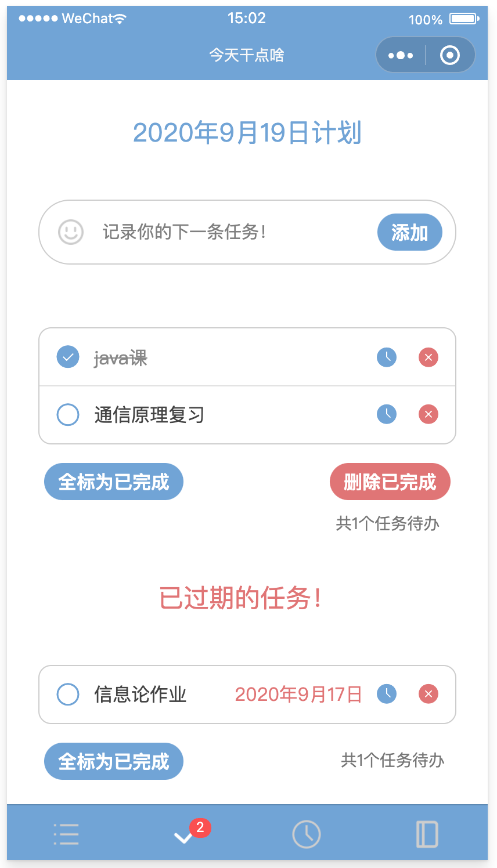Click the red 删除已完成 button
497x868 pixels.
[390, 482]
